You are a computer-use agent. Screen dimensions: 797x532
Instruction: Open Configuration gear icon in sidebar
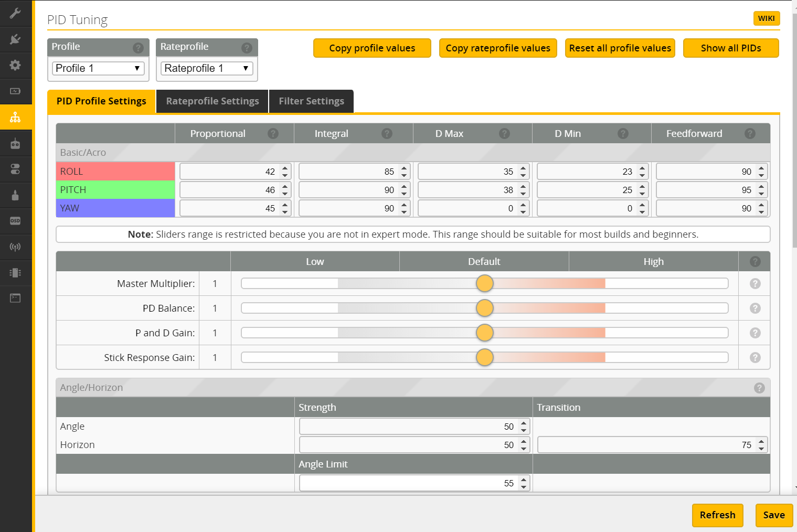pos(15,65)
